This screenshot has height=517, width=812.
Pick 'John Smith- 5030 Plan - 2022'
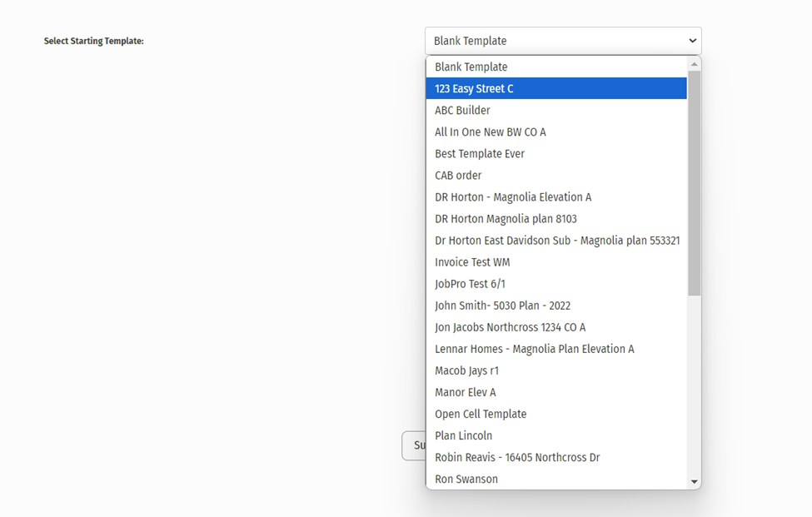[502, 305]
